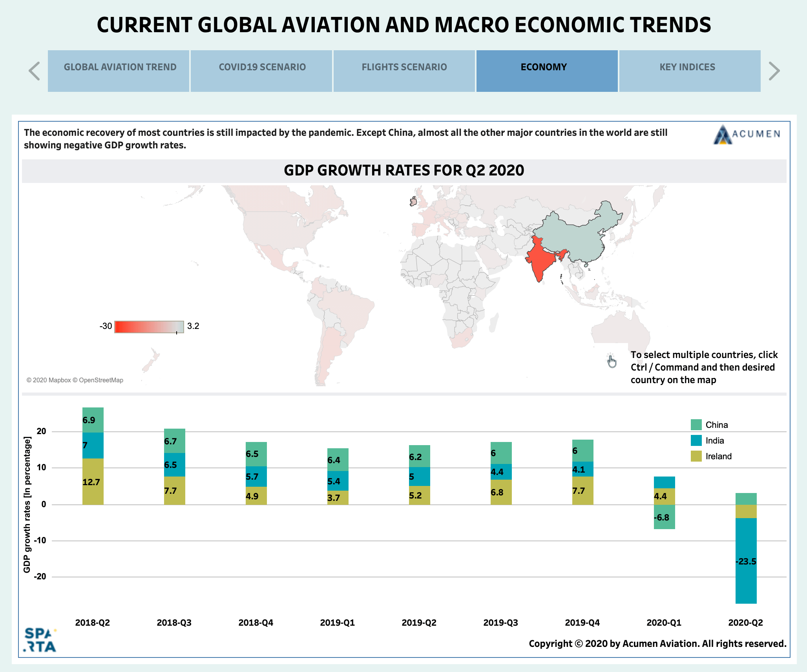This screenshot has width=807, height=672.
Task: Click the 2018-Q2 axis label
Action: pos(93,623)
